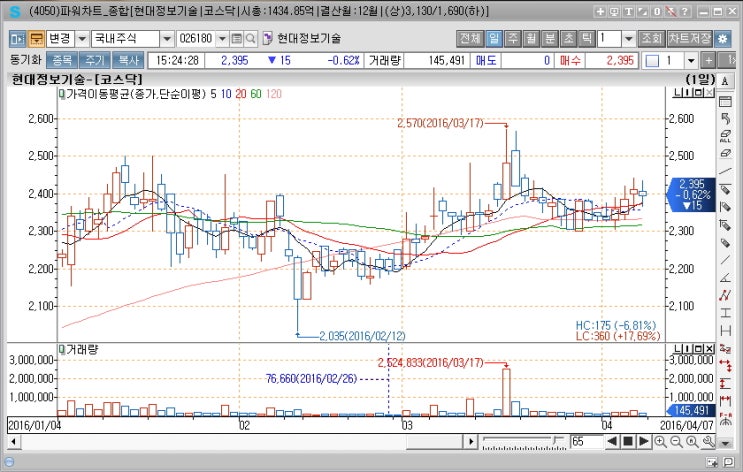Click the 120-day moving average label
Image resolution: width=743 pixels, height=472 pixels.
coord(273,94)
